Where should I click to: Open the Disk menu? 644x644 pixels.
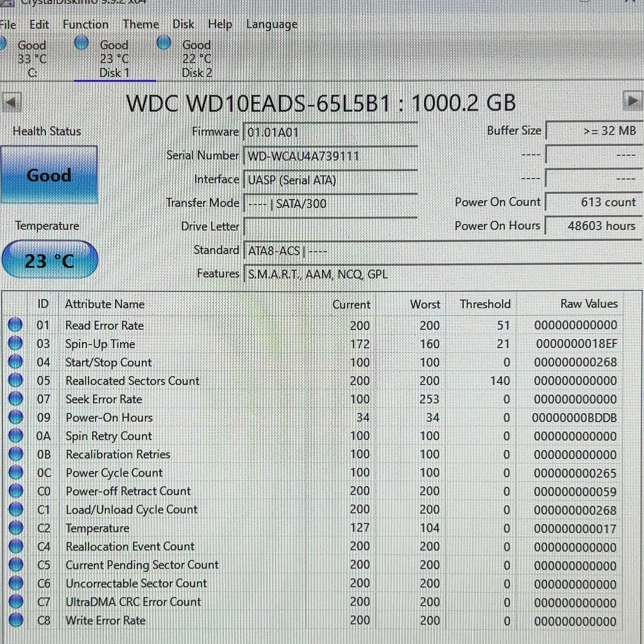[183, 25]
